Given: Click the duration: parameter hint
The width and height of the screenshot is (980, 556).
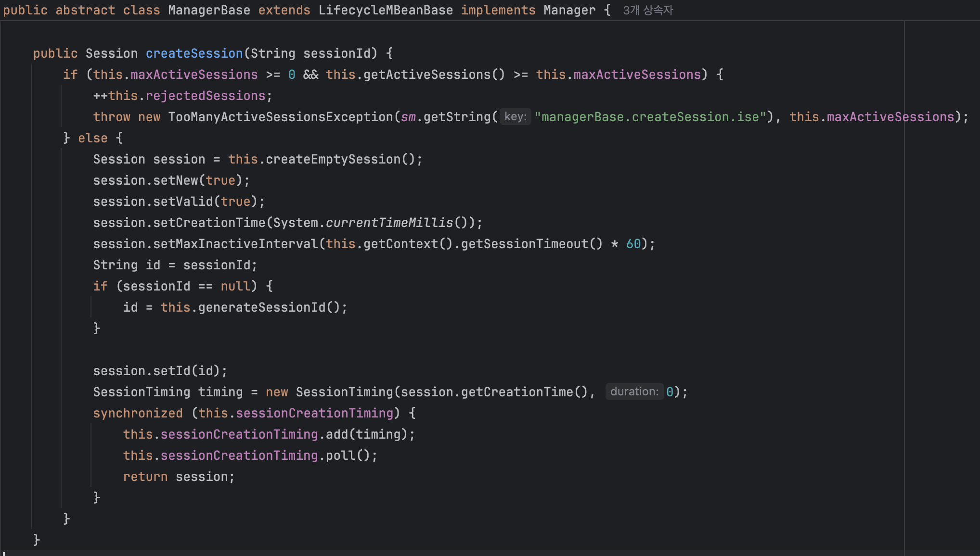Looking at the screenshot, I should pyautogui.click(x=634, y=392).
